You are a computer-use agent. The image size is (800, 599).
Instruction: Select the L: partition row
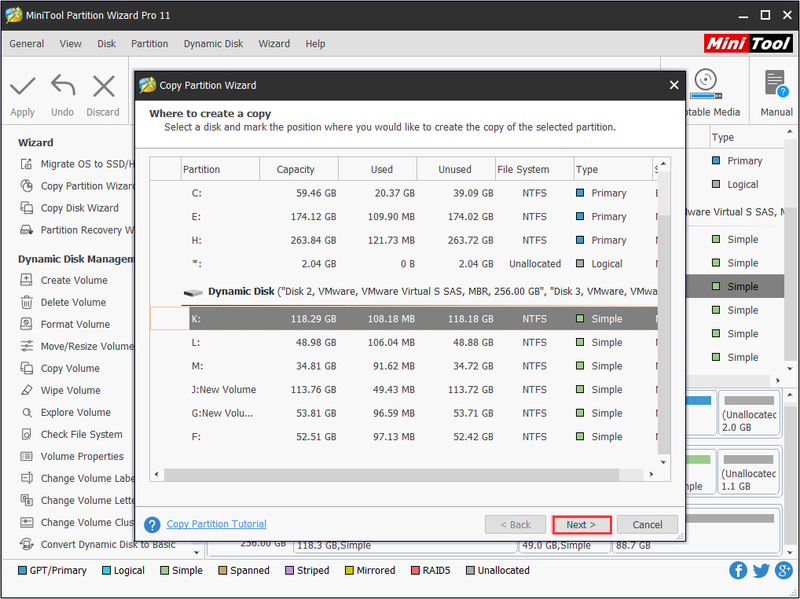pos(404,342)
